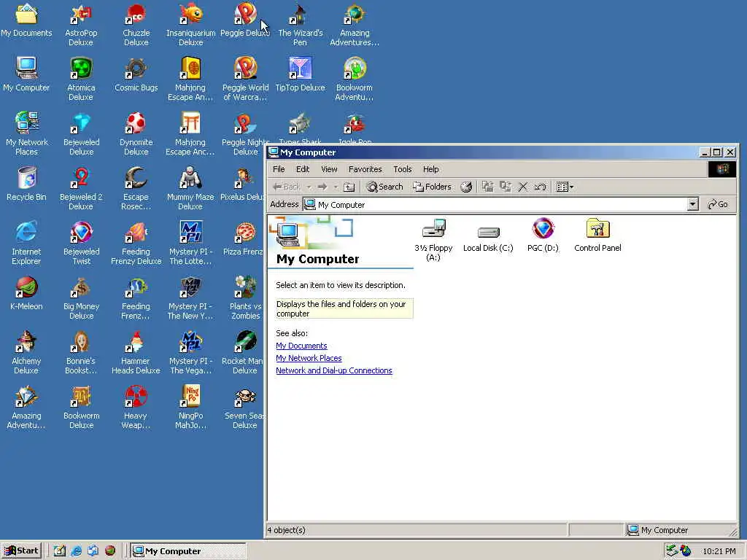Open the Start menu
This screenshot has width=747, height=560.
click(x=21, y=551)
